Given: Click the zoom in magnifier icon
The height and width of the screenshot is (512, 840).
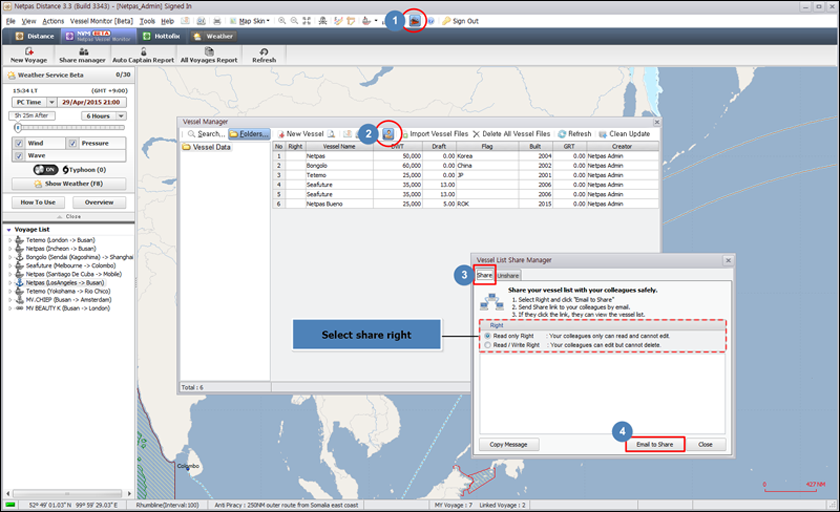Looking at the screenshot, I should (282, 21).
